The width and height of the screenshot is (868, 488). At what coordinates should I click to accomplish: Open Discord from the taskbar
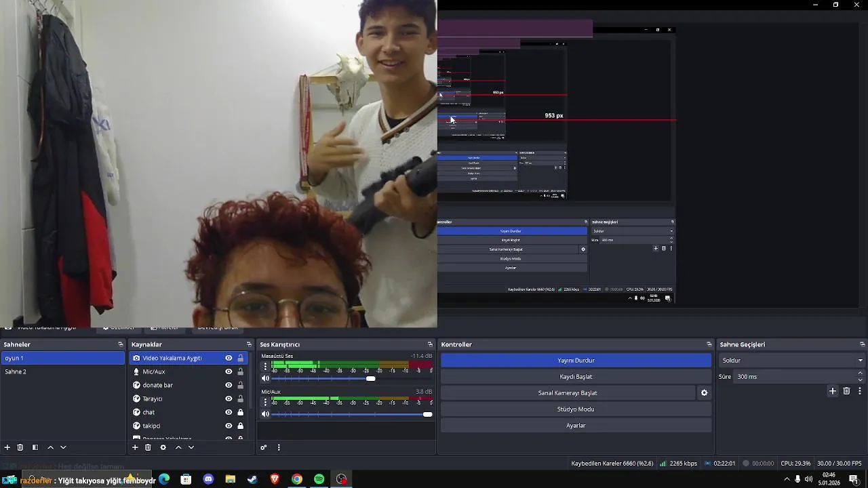[x=208, y=479]
